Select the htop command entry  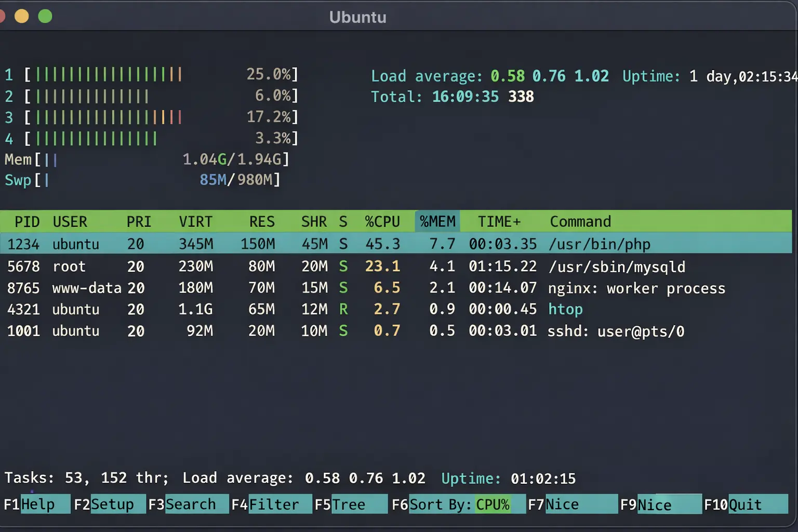coord(565,310)
